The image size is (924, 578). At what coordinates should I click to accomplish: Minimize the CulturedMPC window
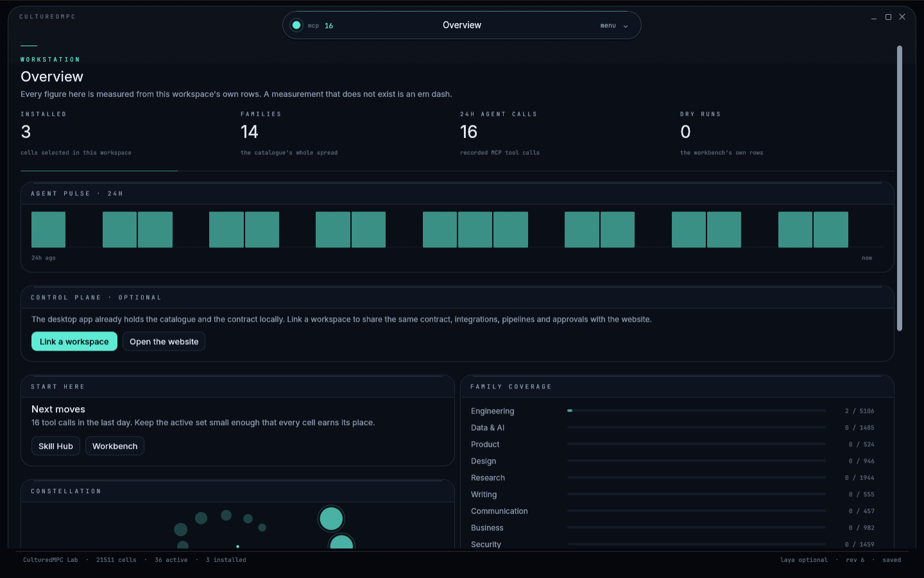pyautogui.click(x=874, y=17)
